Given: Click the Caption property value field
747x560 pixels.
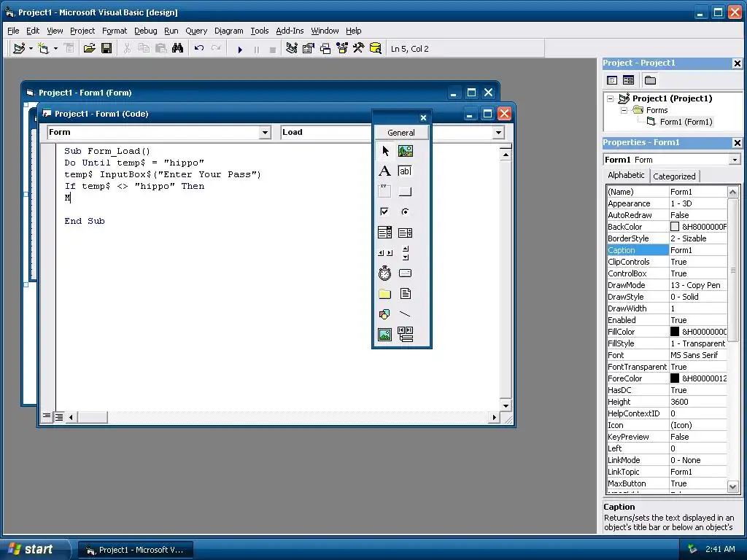Looking at the screenshot, I should 698,250.
